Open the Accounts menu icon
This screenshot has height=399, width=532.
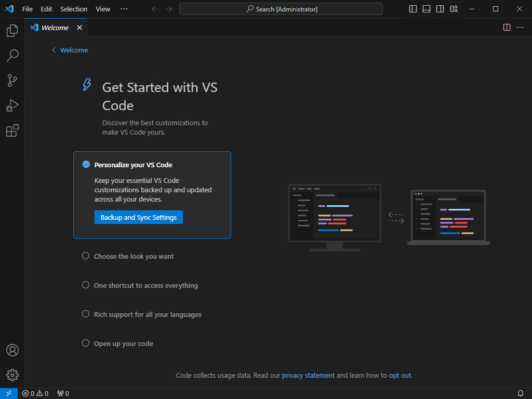(12, 350)
